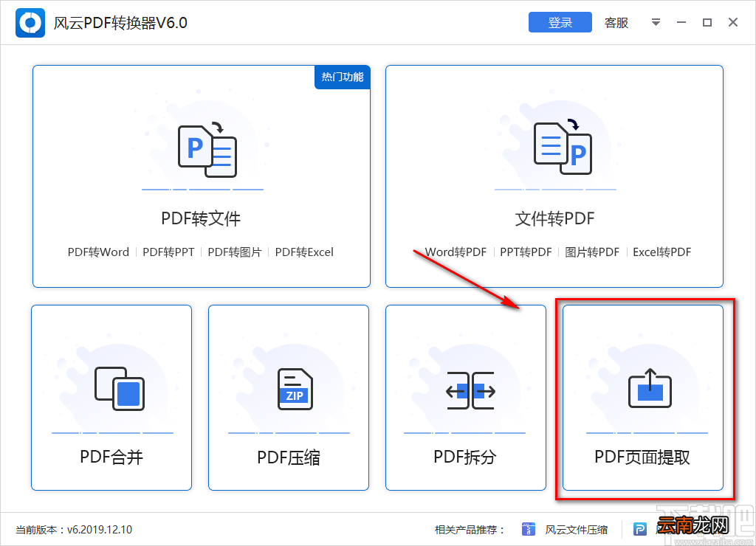Viewport: 756px width, 546px height.
Task: Choose 图片转PDF option
Action: 592,252
